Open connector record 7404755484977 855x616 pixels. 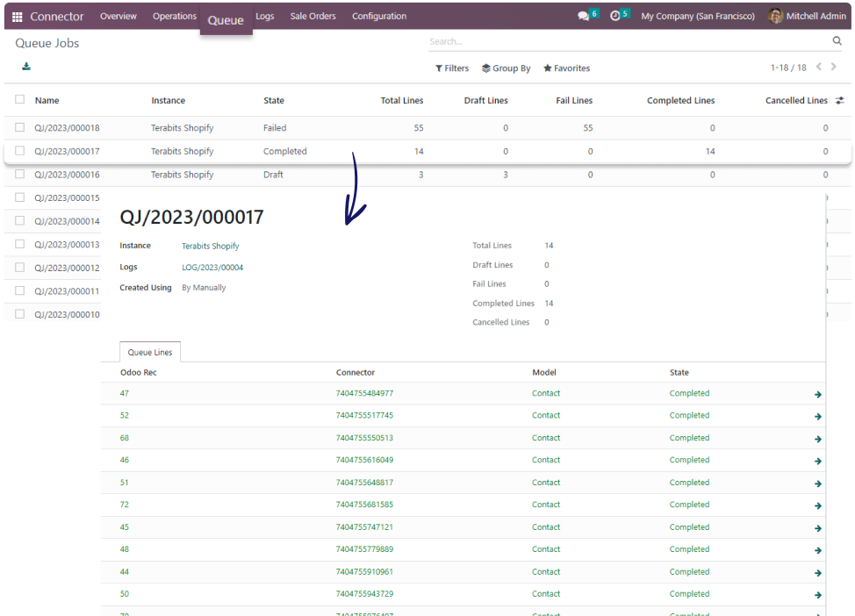[x=364, y=393]
